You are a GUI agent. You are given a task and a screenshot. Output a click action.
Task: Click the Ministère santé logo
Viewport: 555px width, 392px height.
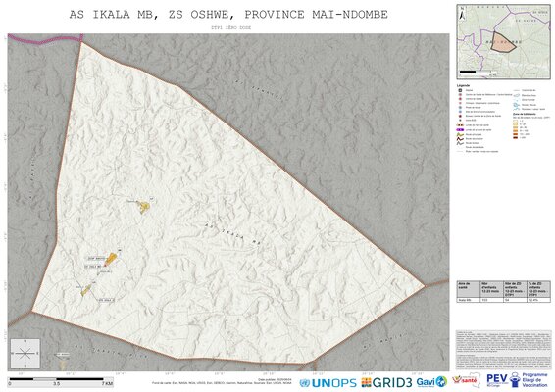pyautogui.click(x=465, y=380)
